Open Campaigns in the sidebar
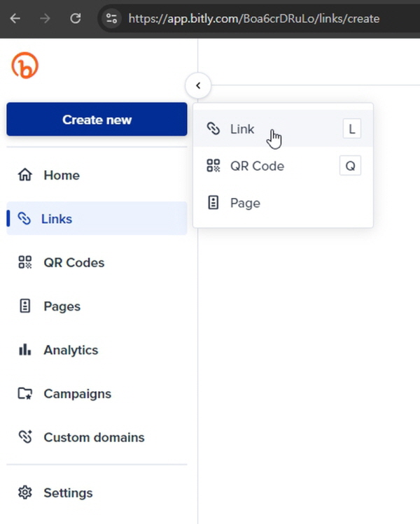 [x=97, y=394]
